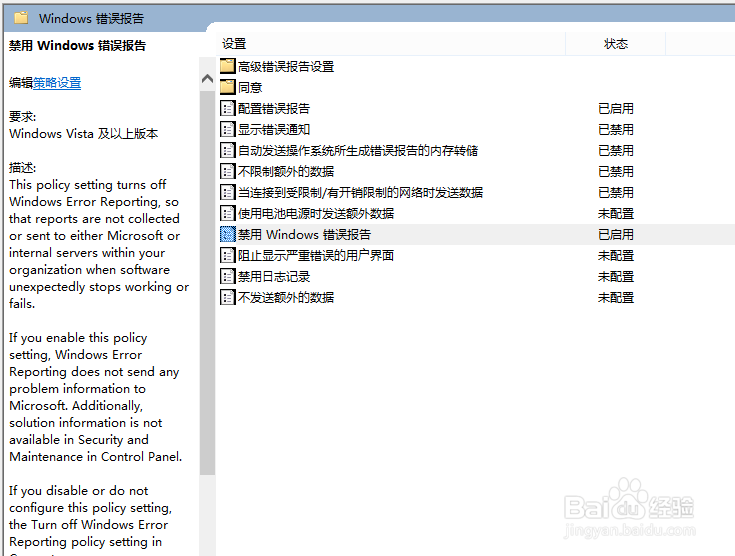Click the policy icon beside 不限制额外的数据

pyautogui.click(x=227, y=171)
